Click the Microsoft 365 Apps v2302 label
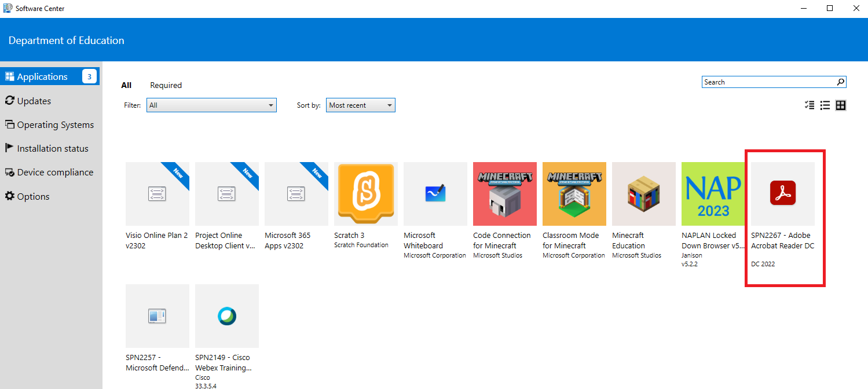The width and height of the screenshot is (868, 389). [288, 240]
